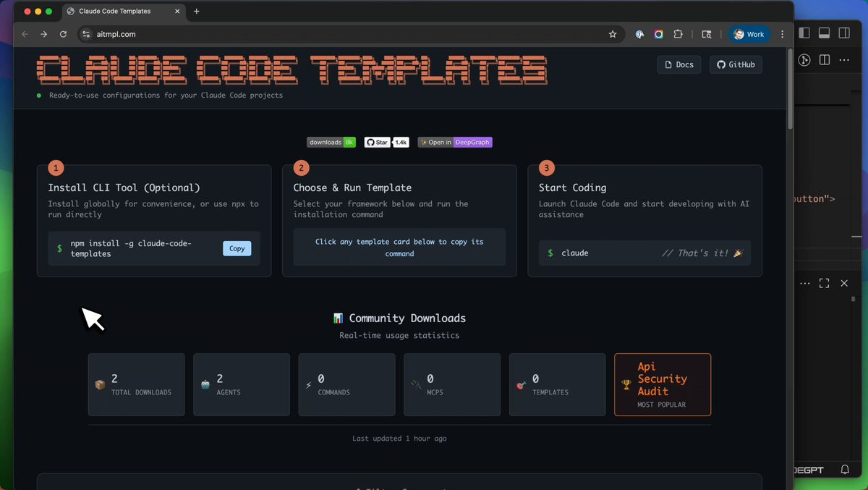Open a new browser tab with plus
The image size is (868, 490).
click(197, 12)
